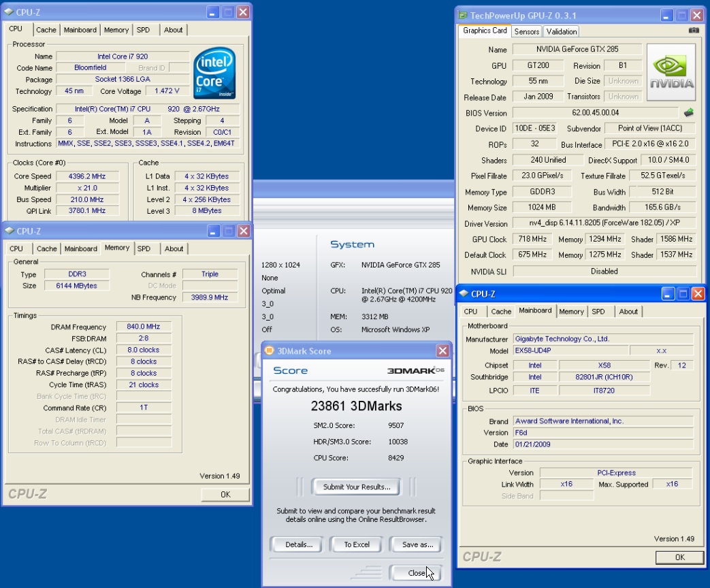Viewport: 710px width, 588px height.
Task: Switch to Sensors tab in GPU-Z
Action: pos(527,31)
